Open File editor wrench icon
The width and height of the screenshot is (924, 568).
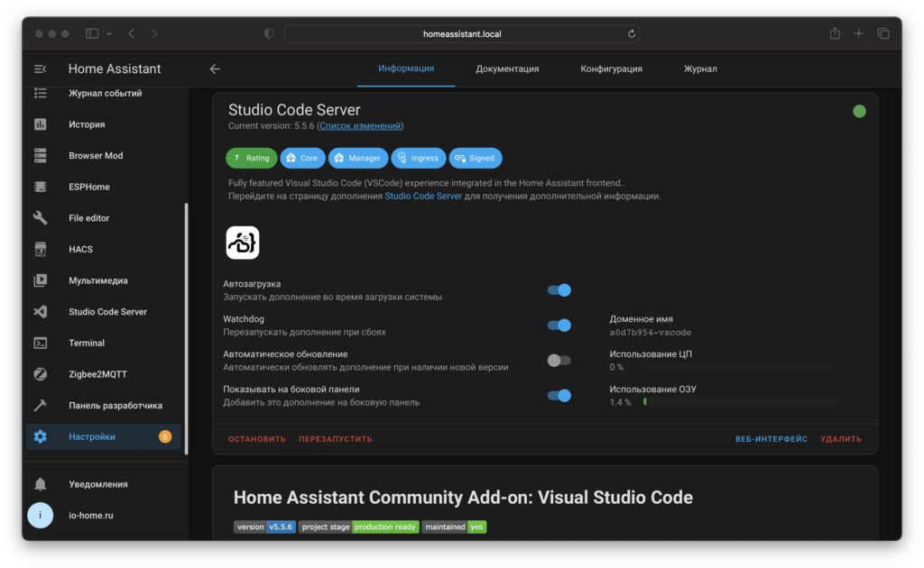pos(40,218)
